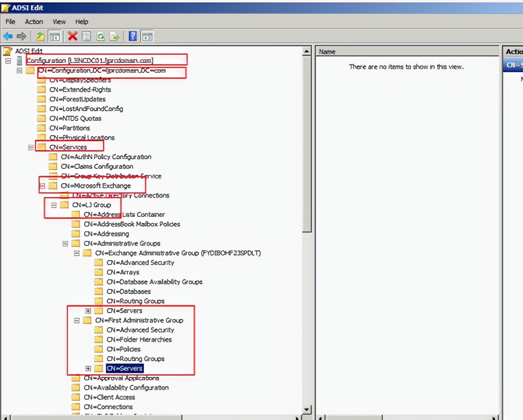Viewport: 523px width, 420px height.
Task: Open the Action menu
Action: pos(34,22)
